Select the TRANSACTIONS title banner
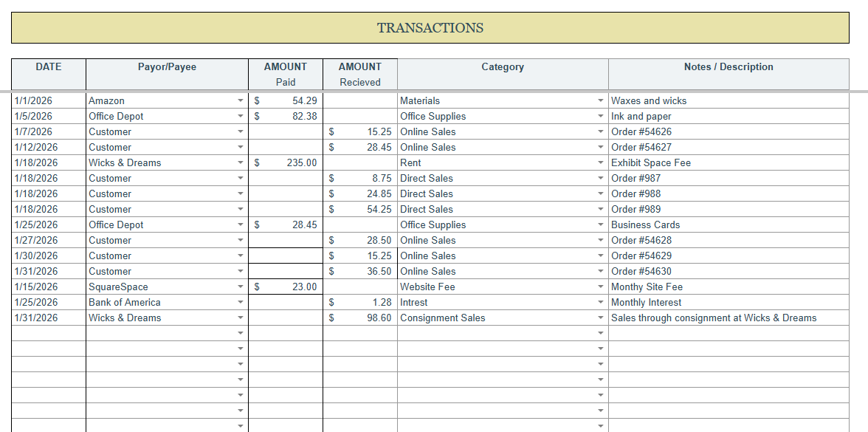868x432 pixels. (x=430, y=27)
